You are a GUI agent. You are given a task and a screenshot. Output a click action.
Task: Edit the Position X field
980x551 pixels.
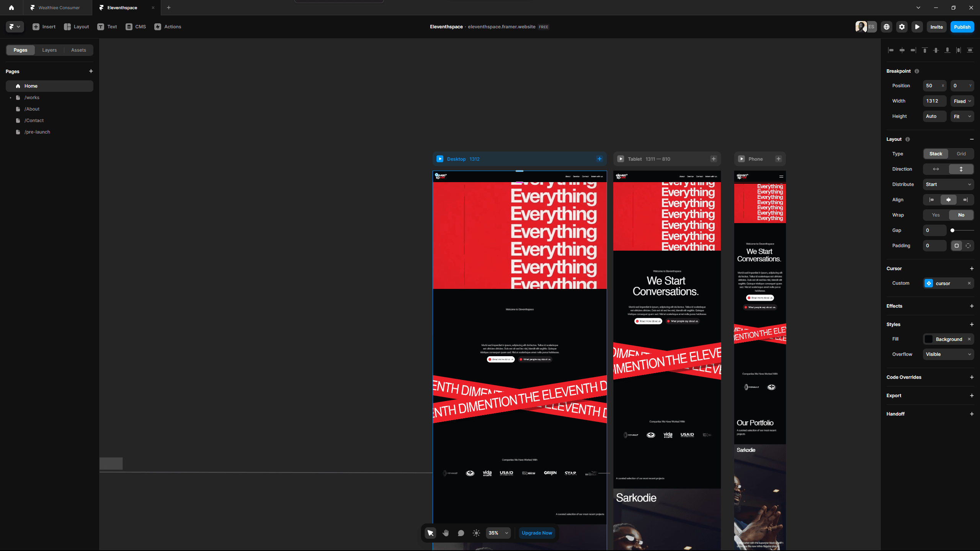click(x=935, y=86)
